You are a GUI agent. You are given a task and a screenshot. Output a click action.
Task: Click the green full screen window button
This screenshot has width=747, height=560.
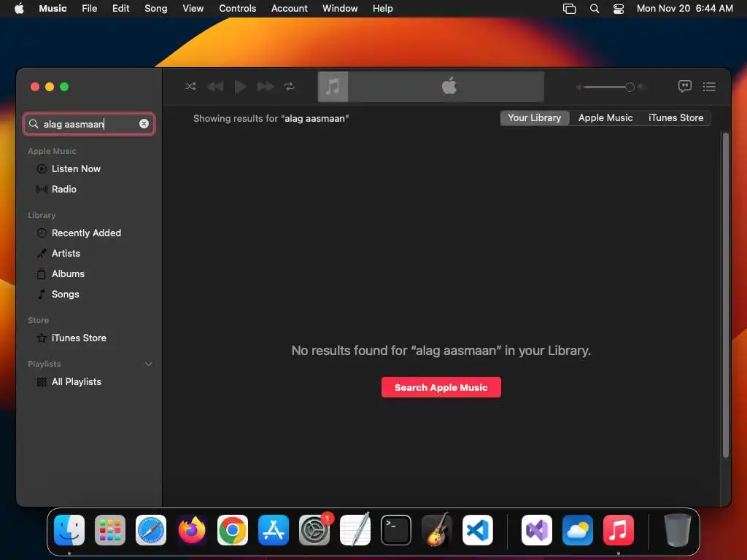click(x=64, y=87)
